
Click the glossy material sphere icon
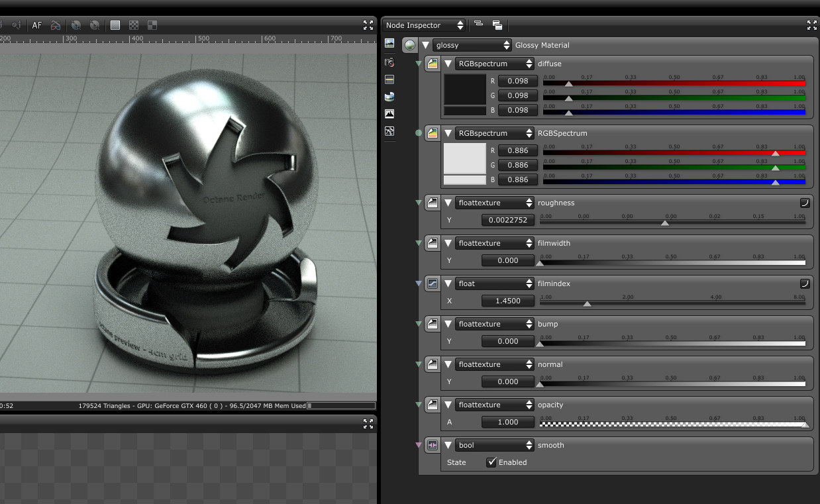410,45
